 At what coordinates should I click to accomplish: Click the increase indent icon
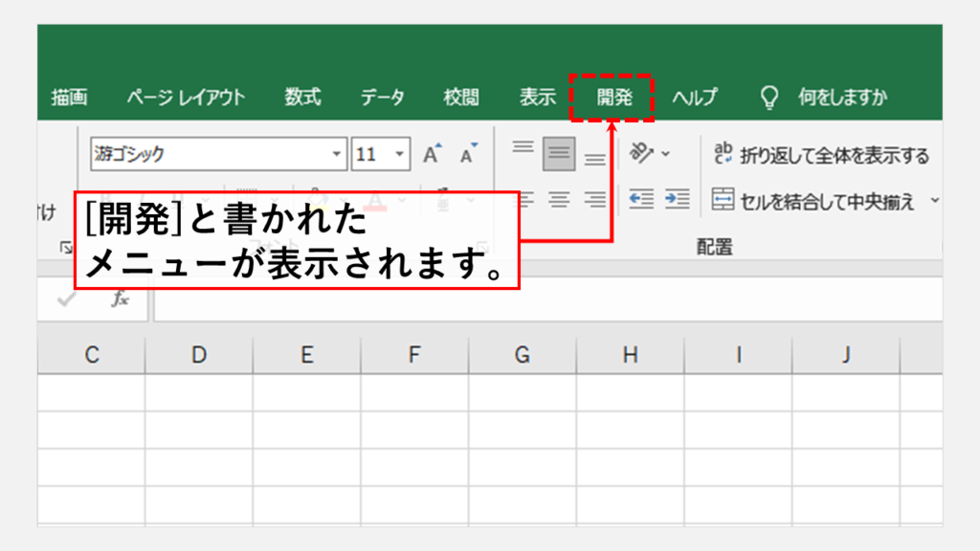click(677, 199)
